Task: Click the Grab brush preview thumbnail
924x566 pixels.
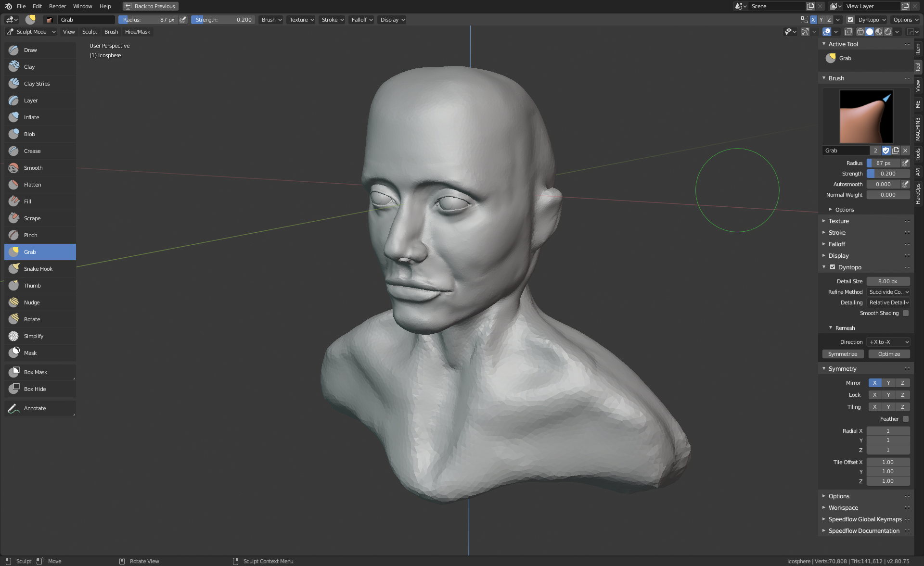Action: (866, 117)
